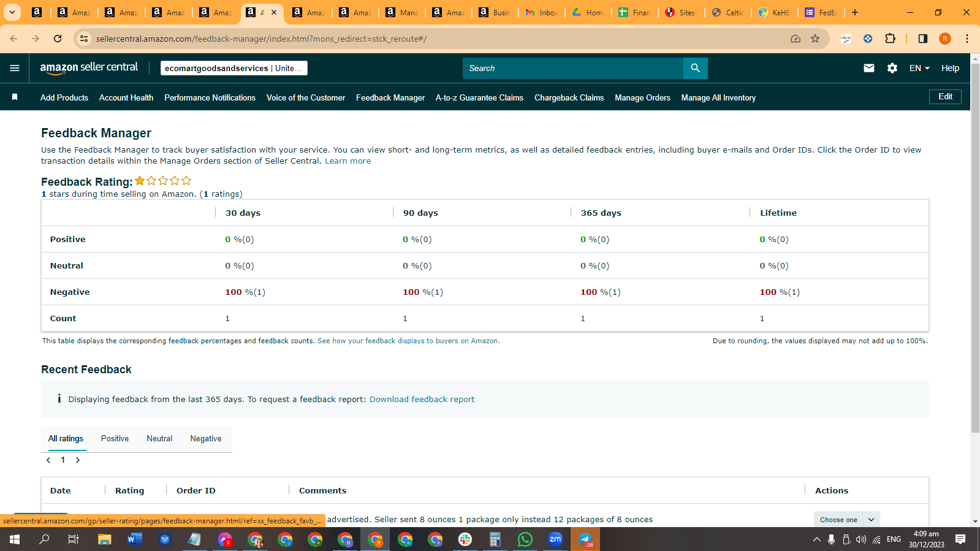Click the 30 days Negative '100 %(1)' value
Viewport: 980px width, 551px height.
tap(245, 292)
